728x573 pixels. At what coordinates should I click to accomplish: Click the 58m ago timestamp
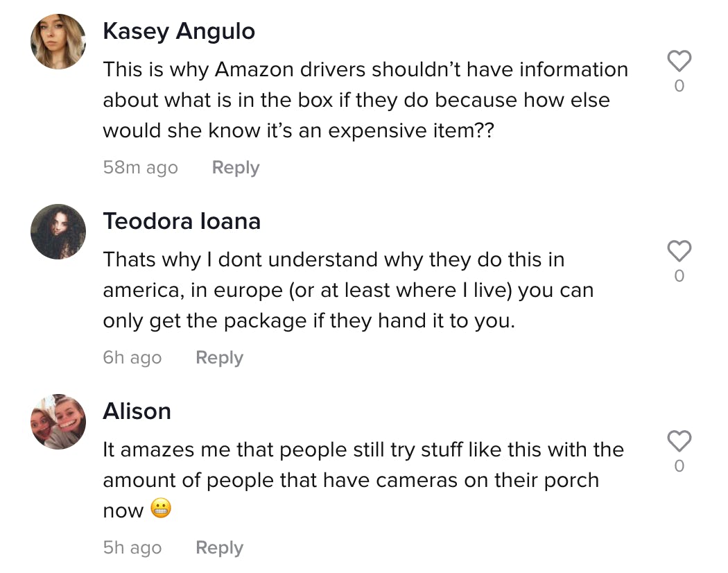tap(140, 168)
